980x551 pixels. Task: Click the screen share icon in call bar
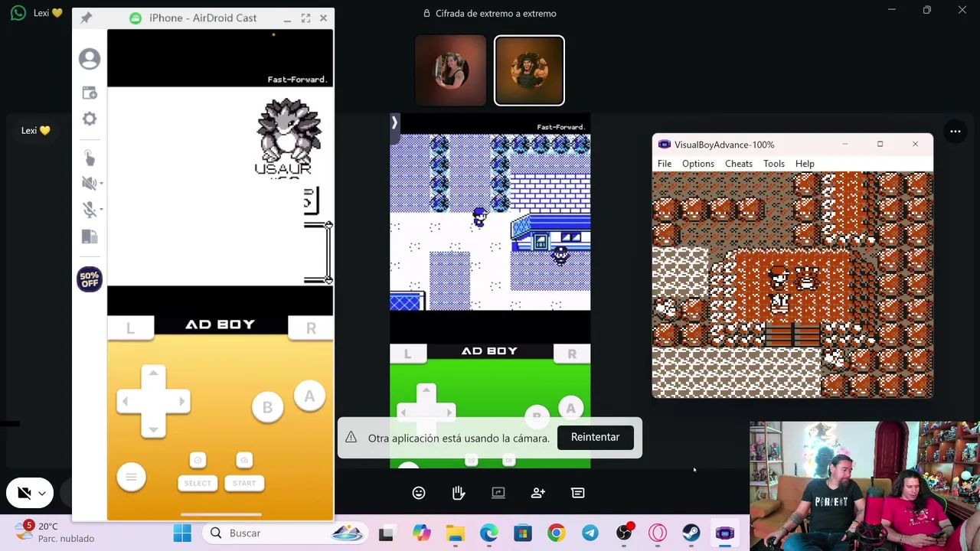[498, 493]
